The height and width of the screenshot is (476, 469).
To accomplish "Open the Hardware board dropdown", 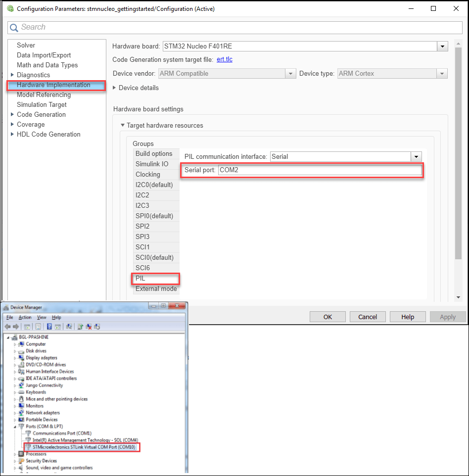I will click(x=442, y=47).
